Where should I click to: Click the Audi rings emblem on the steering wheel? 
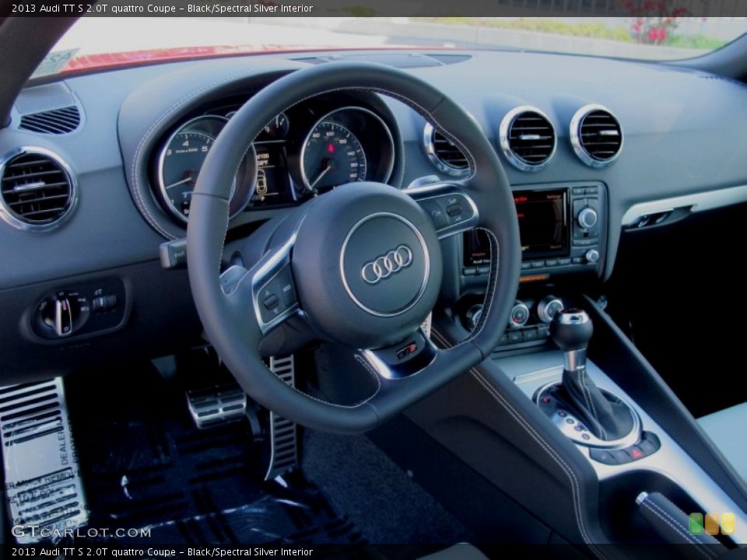pos(387,264)
